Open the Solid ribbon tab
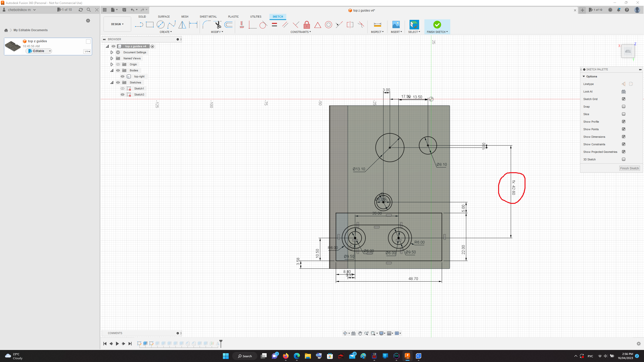Screen dimensions: 644x362 (x=142, y=17)
